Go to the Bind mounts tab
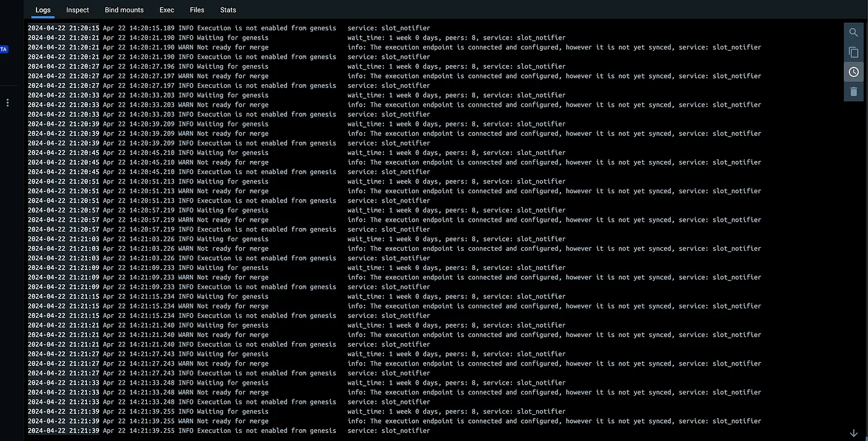 [x=124, y=10]
